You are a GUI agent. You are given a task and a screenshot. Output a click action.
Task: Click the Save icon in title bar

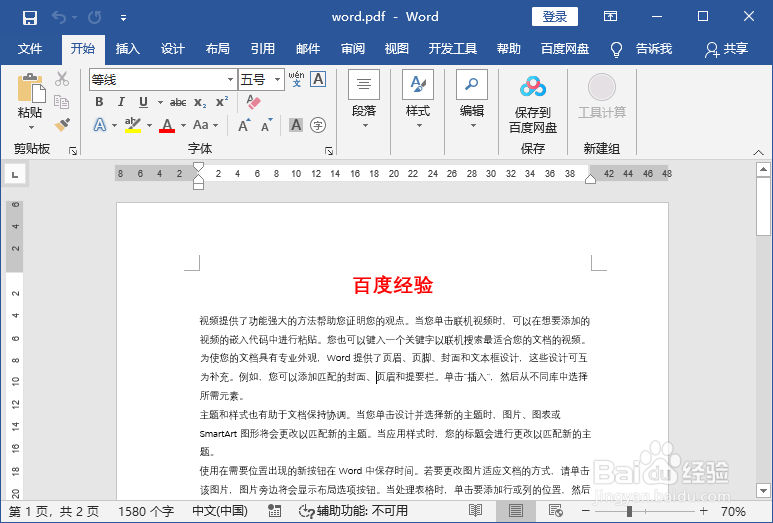(30, 18)
